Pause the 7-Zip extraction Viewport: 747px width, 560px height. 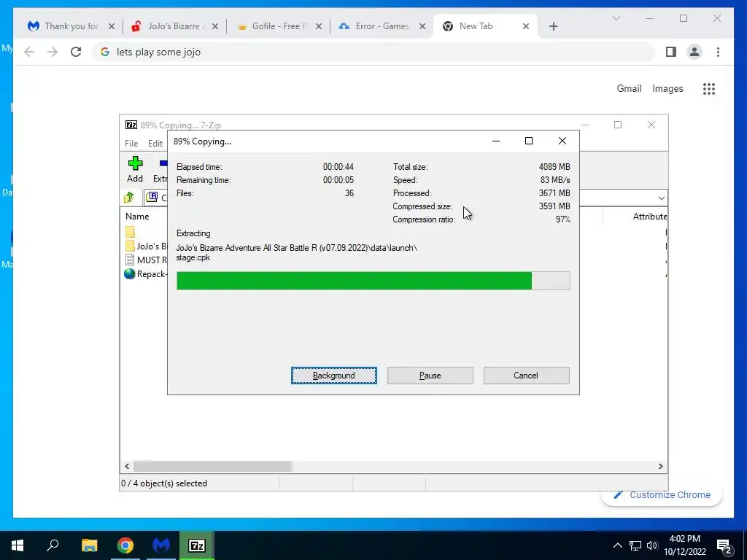(430, 376)
